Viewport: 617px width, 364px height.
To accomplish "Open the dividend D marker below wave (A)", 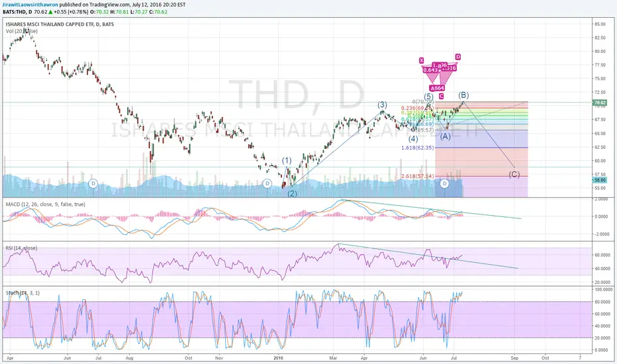I will tap(444, 183).
